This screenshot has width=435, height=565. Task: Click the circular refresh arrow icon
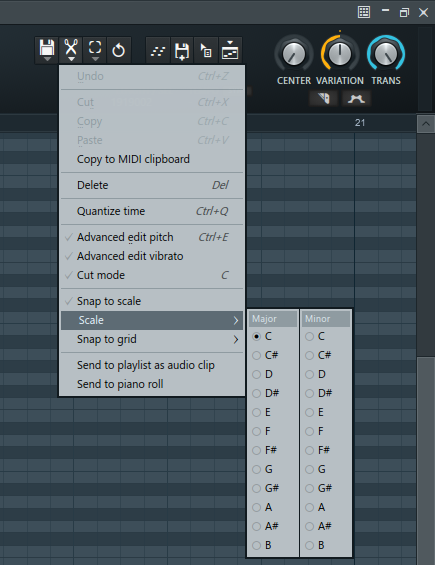coord(119,50)
